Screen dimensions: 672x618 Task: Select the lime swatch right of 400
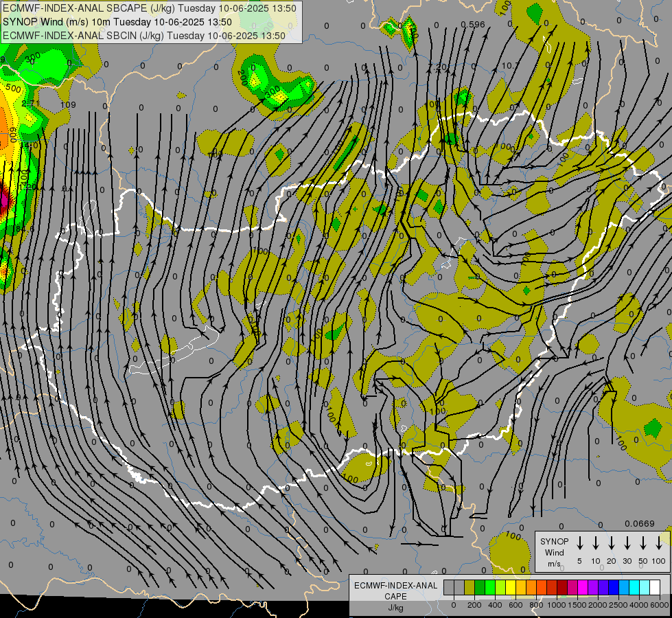[500, 587]
